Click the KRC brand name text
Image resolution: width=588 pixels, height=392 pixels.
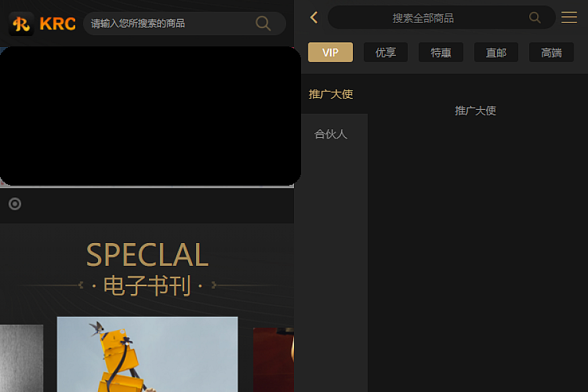point(57,24)
